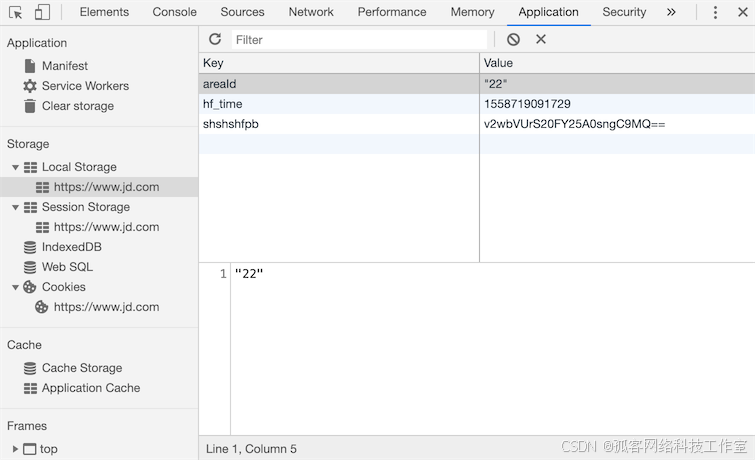Screen dimensions: 755x460
Task: Select the Application tab
Action: pyautogui.click(x=548, y=12)
